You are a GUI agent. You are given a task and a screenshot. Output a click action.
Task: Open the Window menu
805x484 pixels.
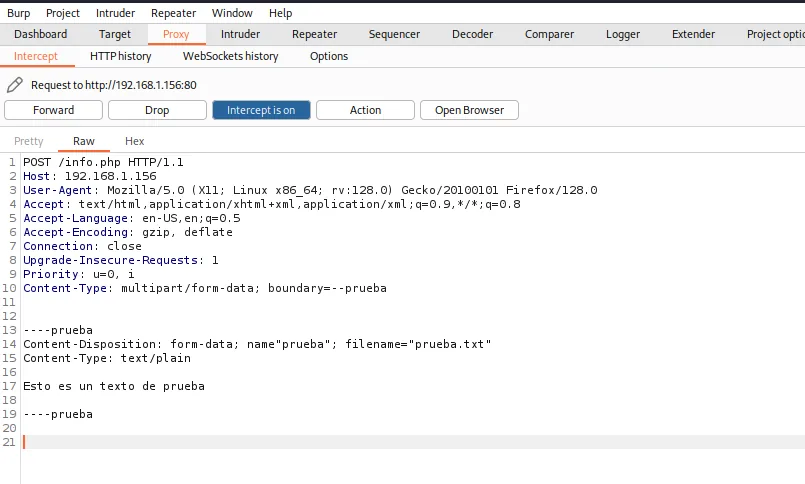point(232,13)
